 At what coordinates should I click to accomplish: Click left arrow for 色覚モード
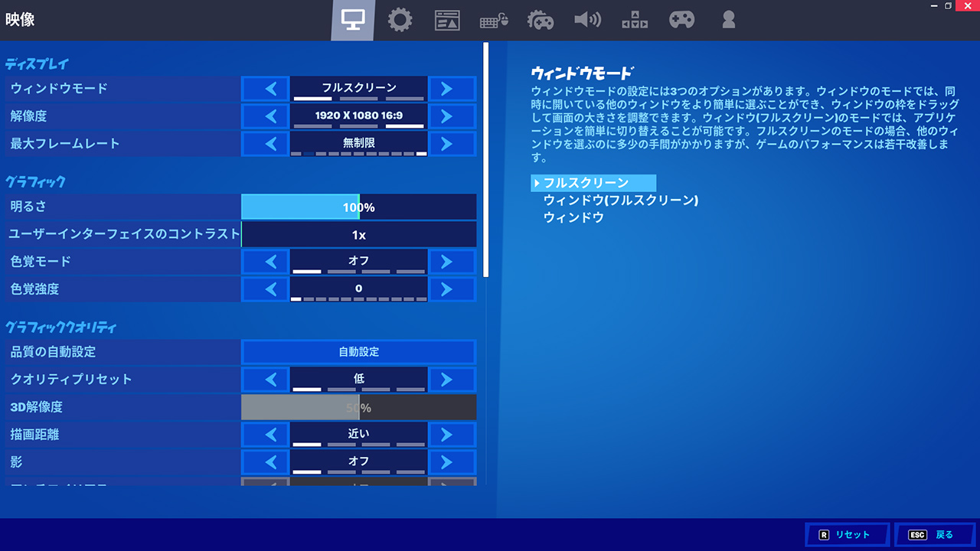[x=266, y=262]
